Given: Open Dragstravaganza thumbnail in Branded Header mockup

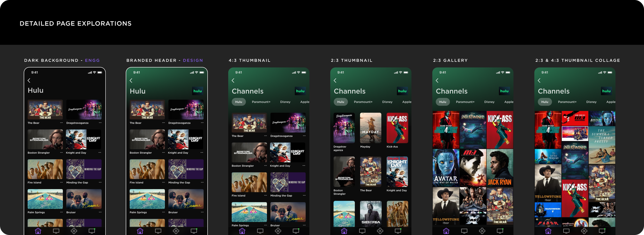Looking at the screenshot, I should [186, 110].
